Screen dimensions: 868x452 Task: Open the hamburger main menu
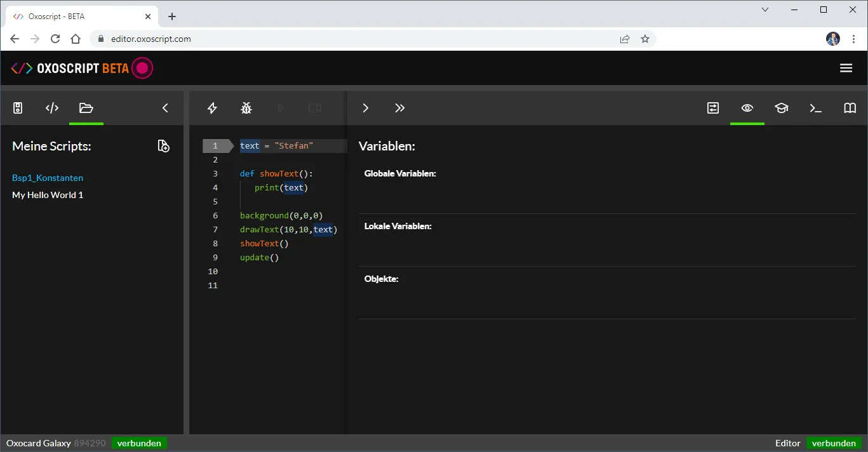coord(846,68)
